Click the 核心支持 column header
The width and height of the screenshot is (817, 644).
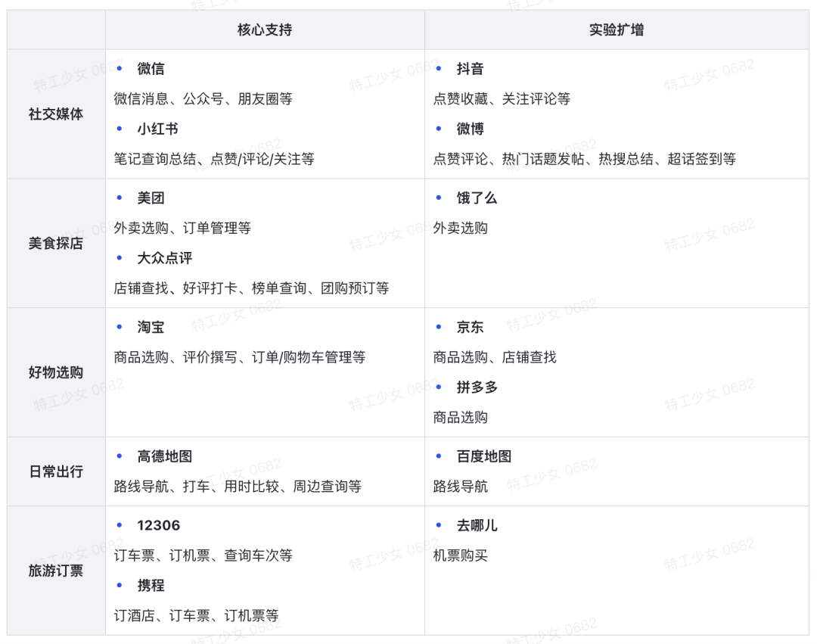[x=265, y=30]
